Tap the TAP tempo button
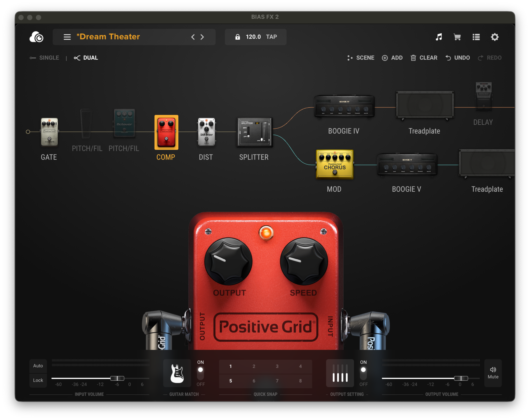The image size is (530, 420). [x=271, y=37]
